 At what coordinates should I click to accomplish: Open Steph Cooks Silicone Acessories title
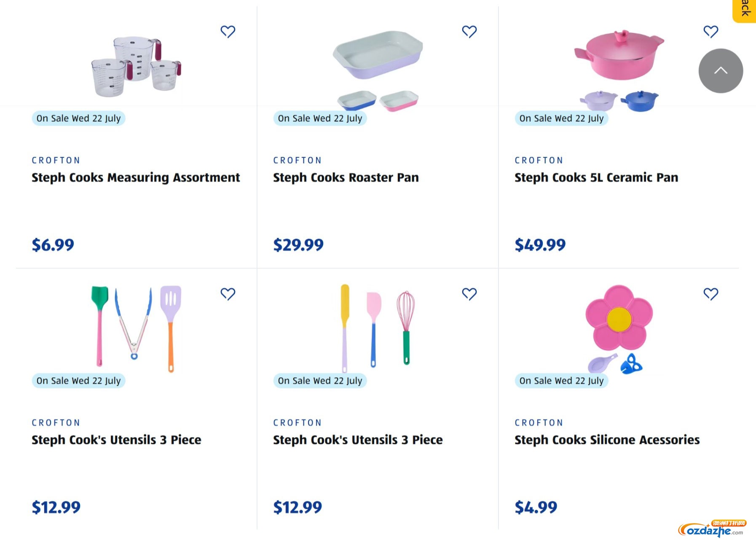(607, 440)
